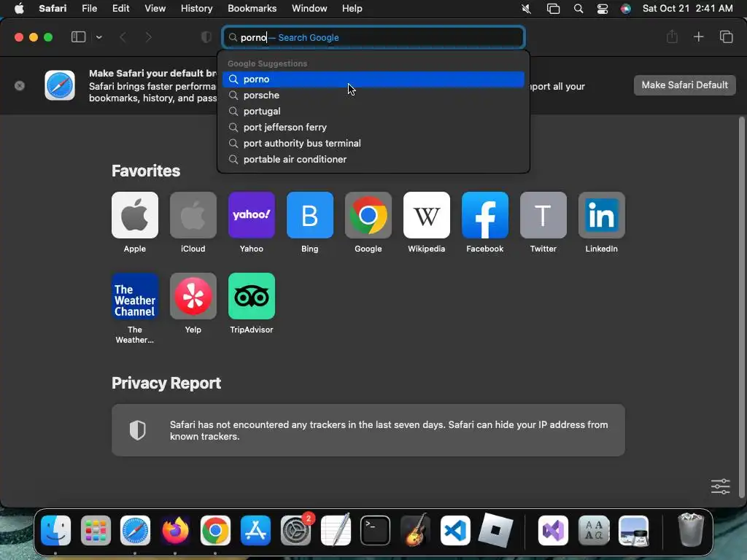The image size is (747, 560).
Task: Activate Siri from menu bar
Action: [625, 9]
